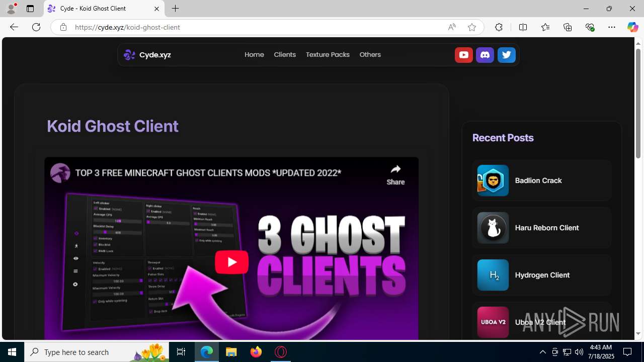The height and width of the screenshot is (362, 644).
Task: Open Opera from the taskbar
Action: tap(281, 352)
